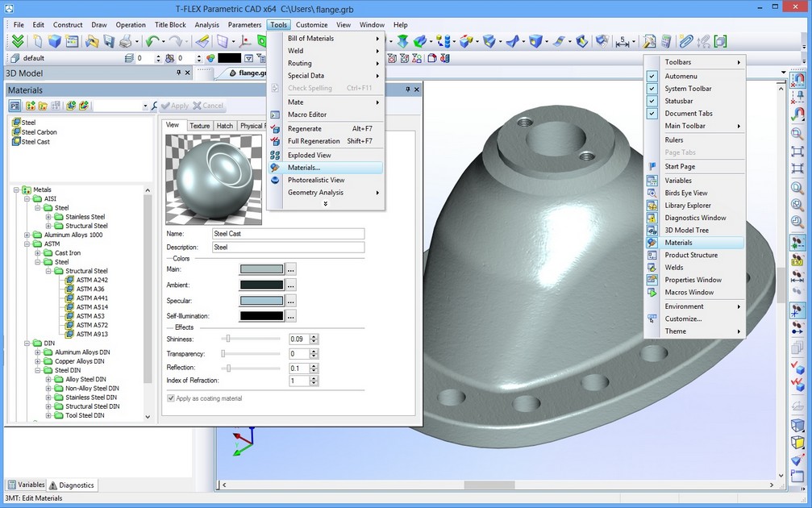The image size is (812, 508).
Task: Open the Customize menu
Action: 311,25
